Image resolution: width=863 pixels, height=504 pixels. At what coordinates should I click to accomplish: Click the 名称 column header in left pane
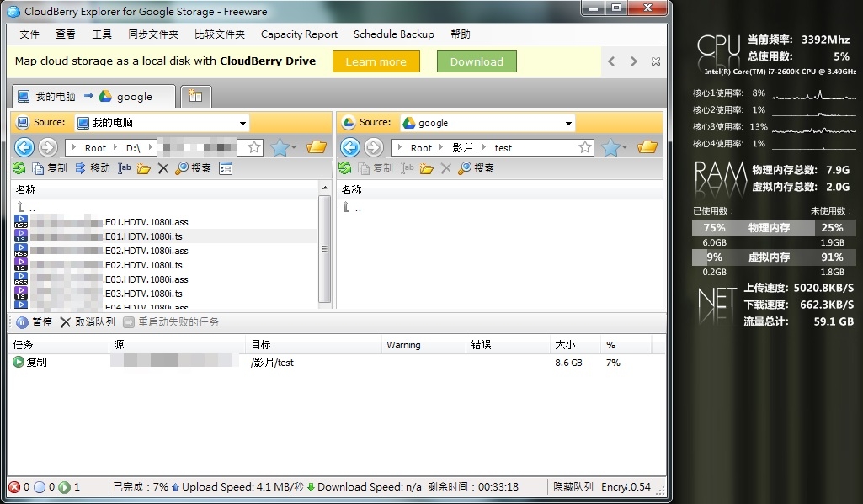(164, 190)
